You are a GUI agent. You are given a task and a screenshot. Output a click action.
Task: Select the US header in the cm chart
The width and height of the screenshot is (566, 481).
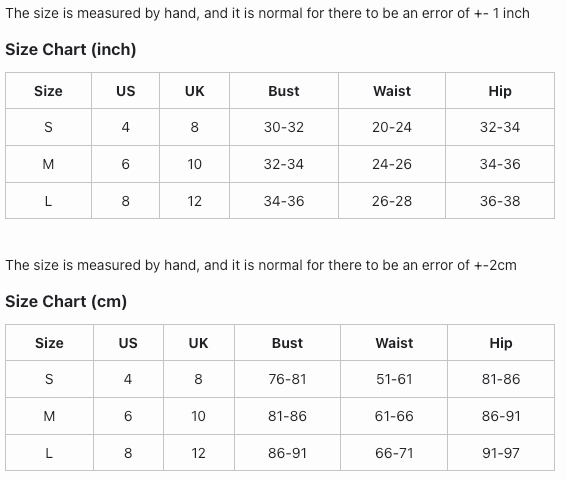click(128, 343)
